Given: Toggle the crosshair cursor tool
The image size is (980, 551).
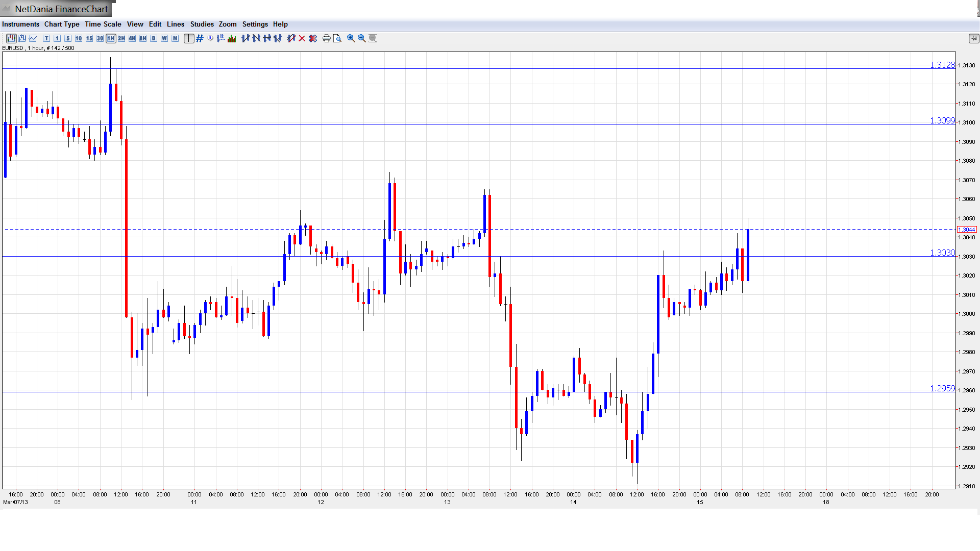Looking at the screenshot, I should coord(189,38).
